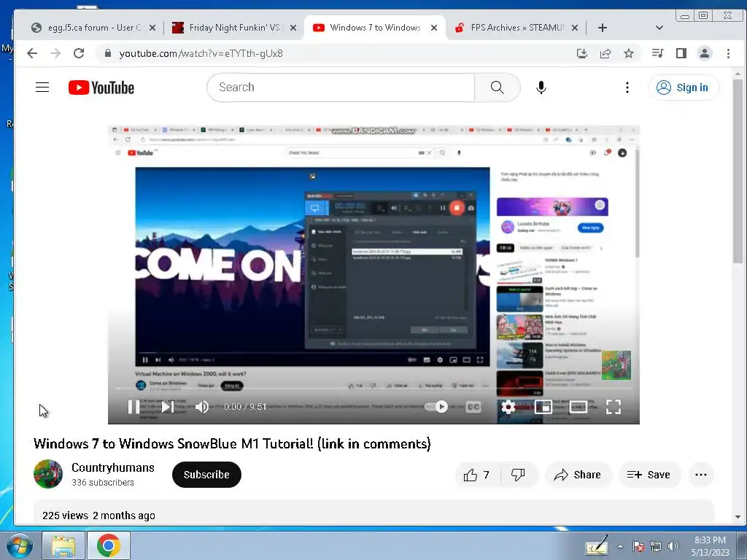The height and width of the screenshot is (560, 747).
Task: Bookmark this page with the star
Action: point(629,53)
